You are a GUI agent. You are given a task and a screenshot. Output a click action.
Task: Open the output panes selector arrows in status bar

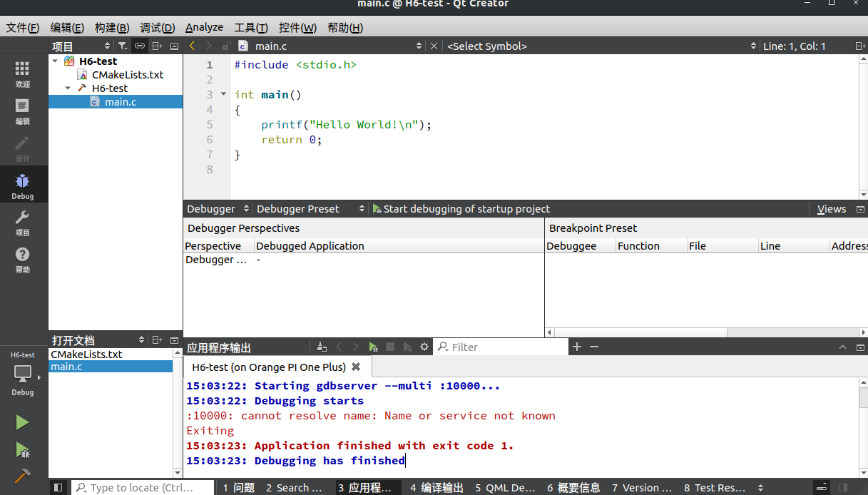(760, 488)
